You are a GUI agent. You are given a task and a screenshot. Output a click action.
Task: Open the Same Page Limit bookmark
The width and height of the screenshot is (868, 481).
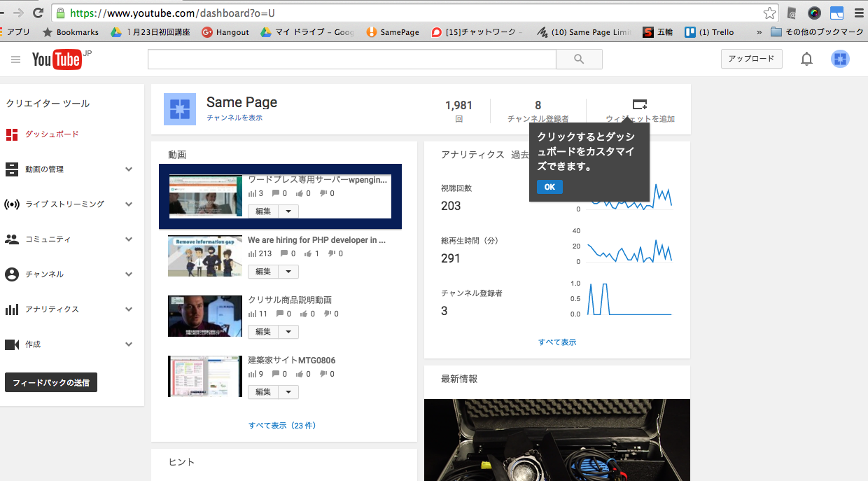click(584, 32)
